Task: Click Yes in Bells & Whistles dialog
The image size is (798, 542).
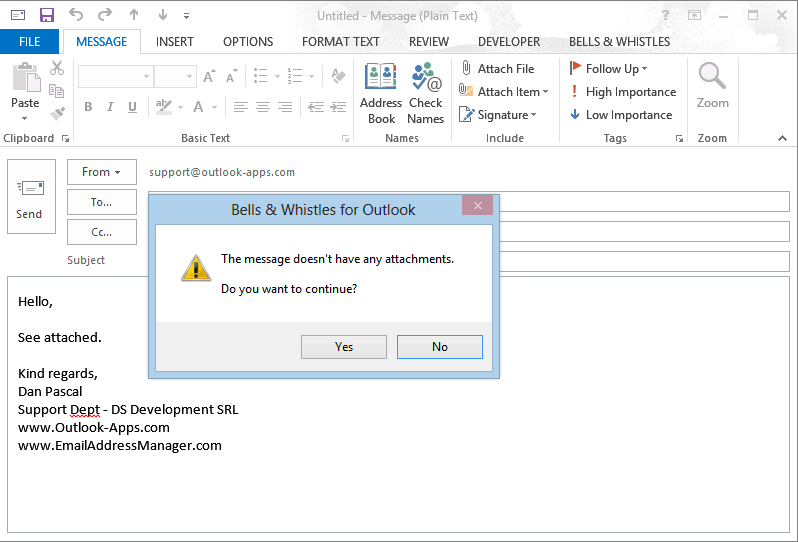Action: (344, 347)
